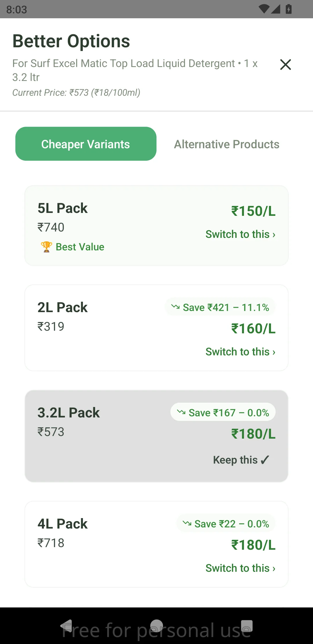Viewport: 313px width, 644px height.
Task: Tap the 4L Pack ₹718 price
Action: pyautogui.click(x=51, y=543)
